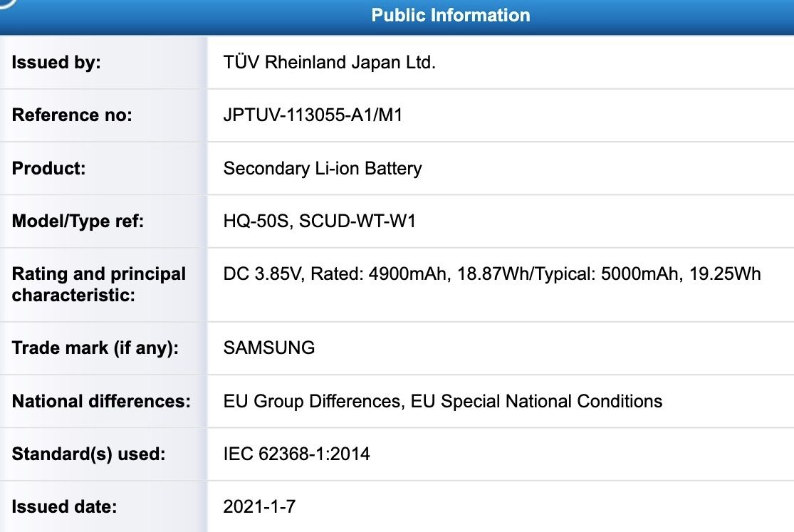Click reference number JPTUV-113055-A1/M1
Image resolution: width=794 pixels, height=532 pixels.
click(313, 115)
